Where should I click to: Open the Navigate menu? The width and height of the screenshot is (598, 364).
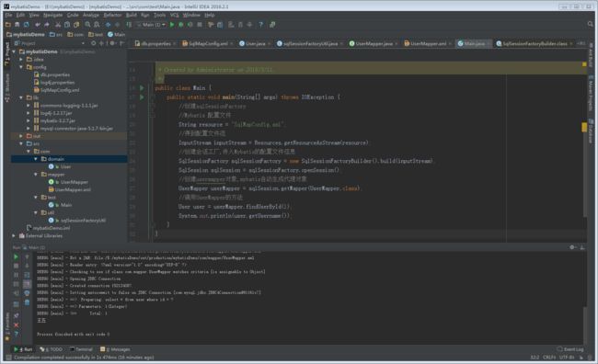pos(52,15)
